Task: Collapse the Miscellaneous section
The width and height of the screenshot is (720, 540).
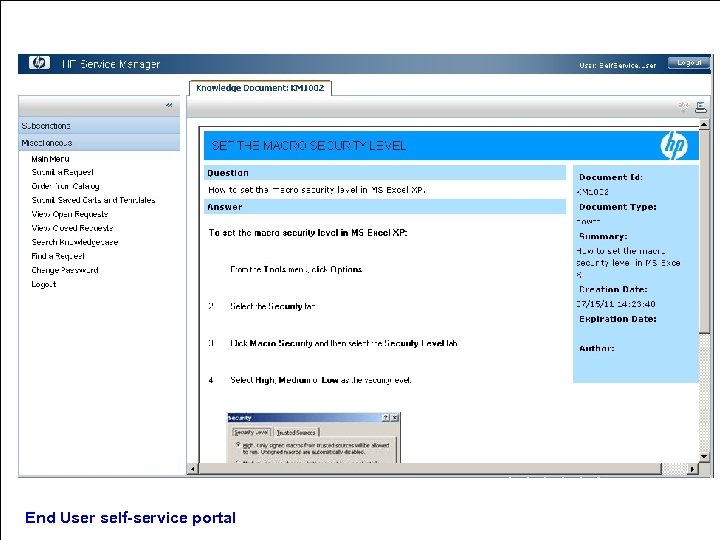Action: pos(99,143)
